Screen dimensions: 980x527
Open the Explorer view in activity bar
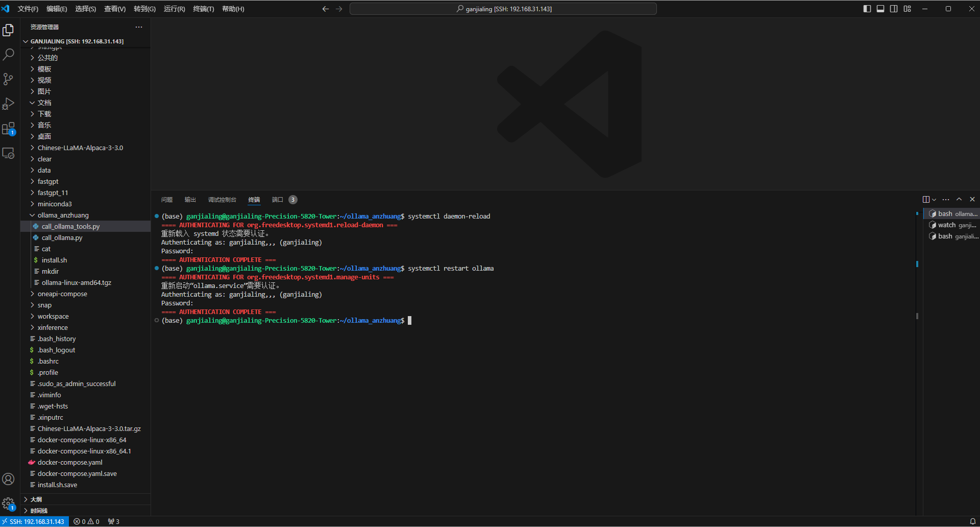click(x=8, y=30)
